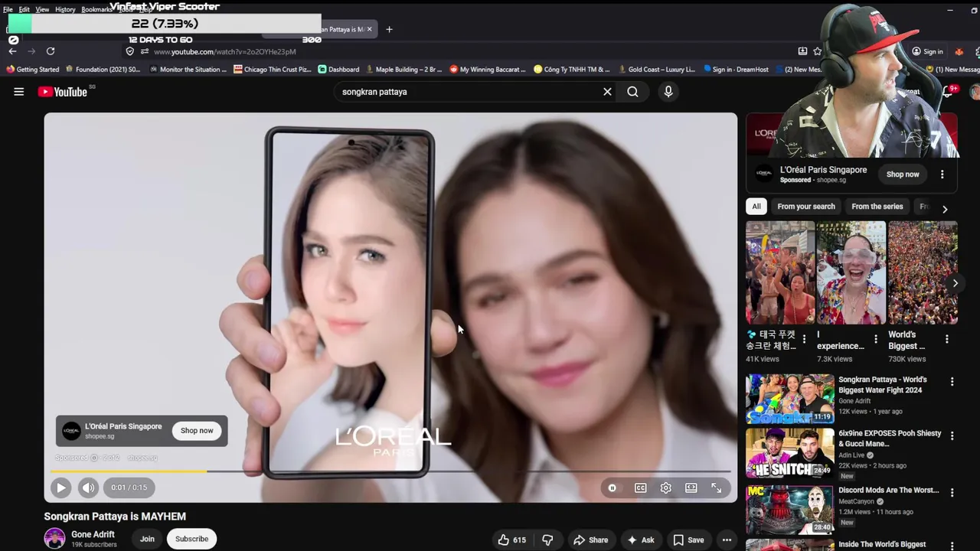This screenshot has height=551, width=980.
Task: Open menu for World's Biggest short
Action: (x=947, y=339)
